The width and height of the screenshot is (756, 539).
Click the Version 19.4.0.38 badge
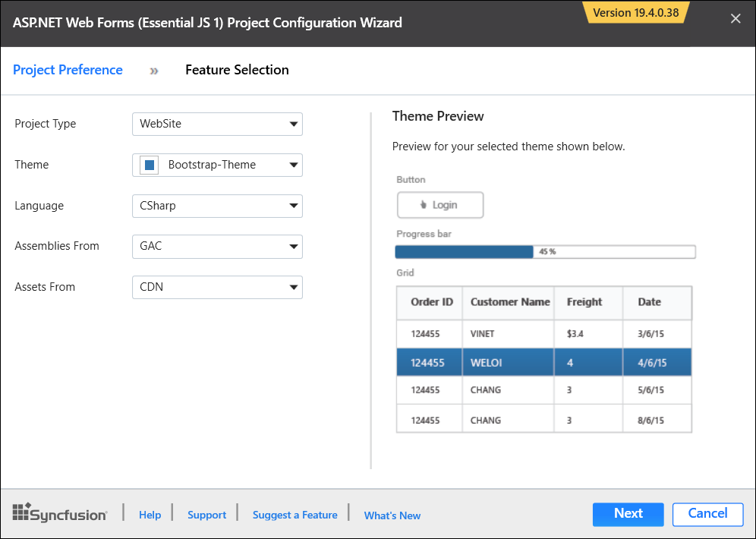[x=636, y=13]
